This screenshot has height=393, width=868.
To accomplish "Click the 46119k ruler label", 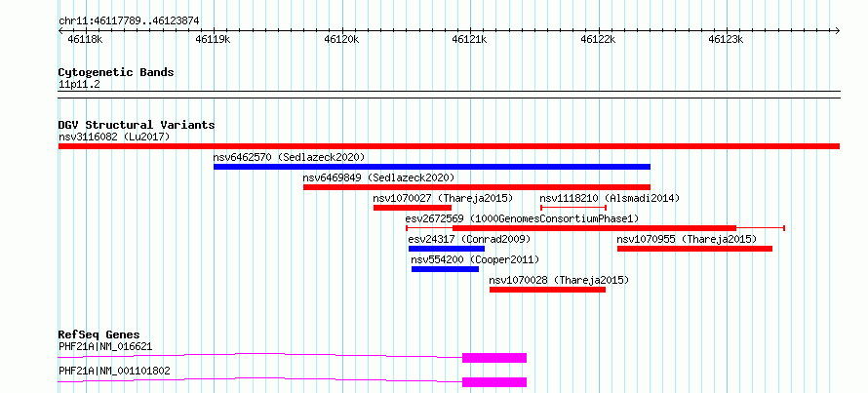I will point(214,40).
